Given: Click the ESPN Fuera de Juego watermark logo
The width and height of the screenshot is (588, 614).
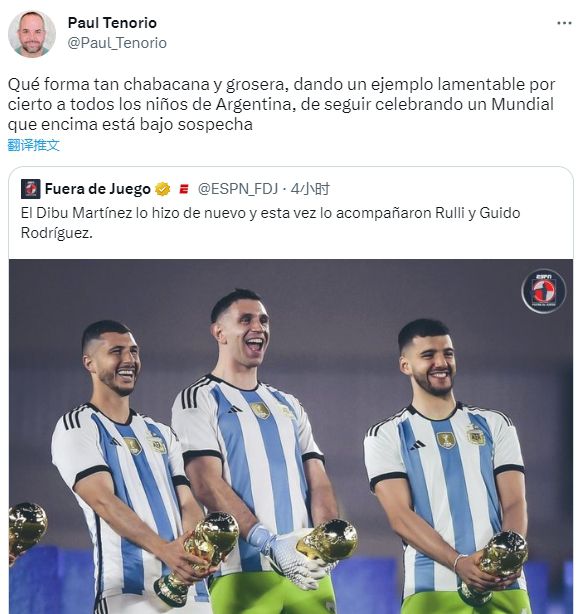Looking at the screenshot, I should [x=544, y=291].
